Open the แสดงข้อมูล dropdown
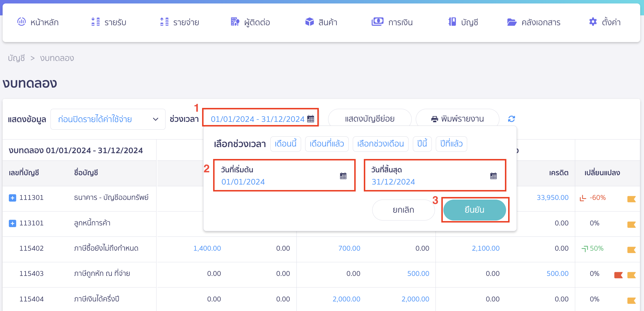Screen dimensions: 644x311 point(107,119)
